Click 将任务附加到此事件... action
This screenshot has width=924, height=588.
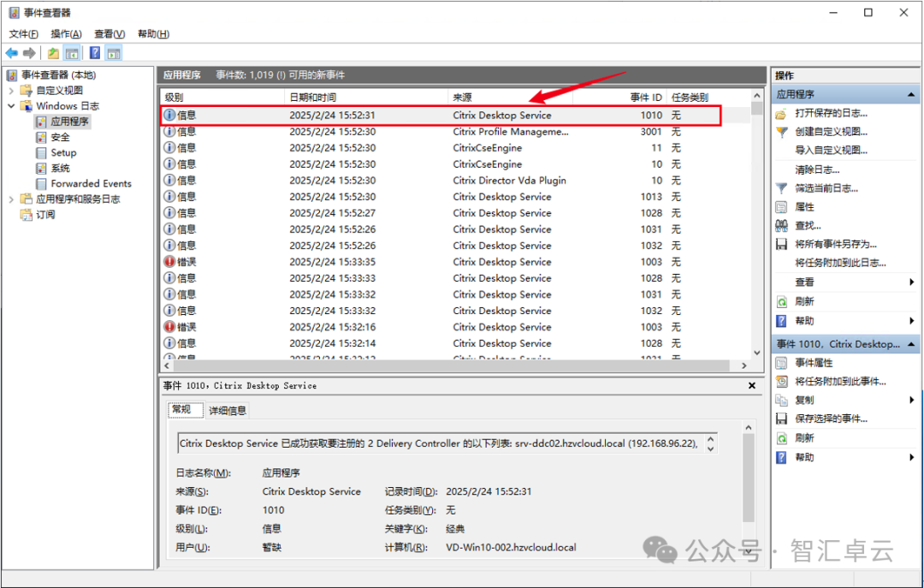point(840,382)
